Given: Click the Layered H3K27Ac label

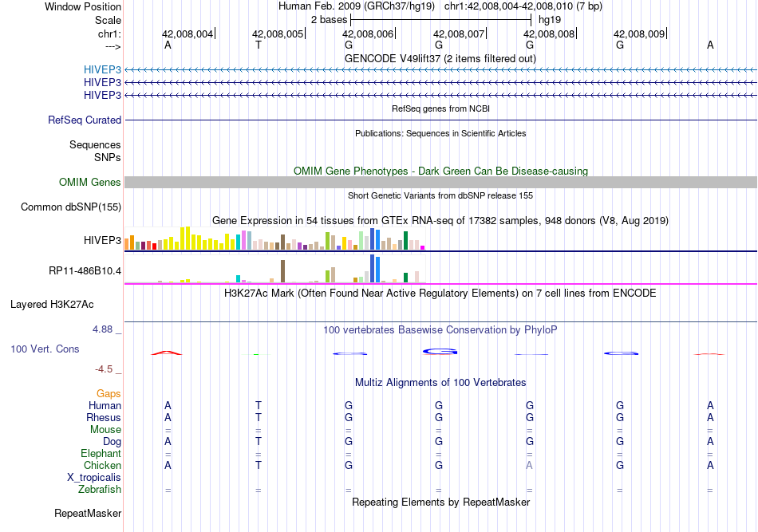Looking at the screenshot, I should click(x=52, y=305).
